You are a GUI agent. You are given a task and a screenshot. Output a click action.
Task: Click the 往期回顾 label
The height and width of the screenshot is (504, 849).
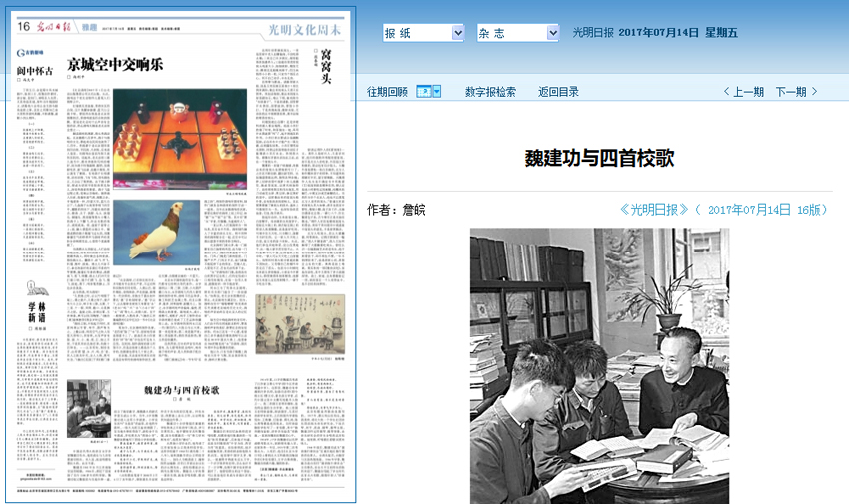point(387,92)
